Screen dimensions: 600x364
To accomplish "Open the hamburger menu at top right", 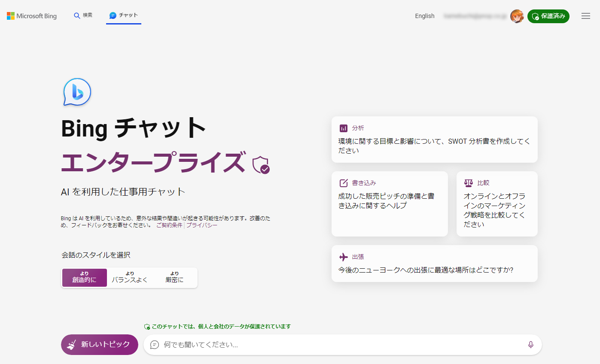I will pos(585,16).
